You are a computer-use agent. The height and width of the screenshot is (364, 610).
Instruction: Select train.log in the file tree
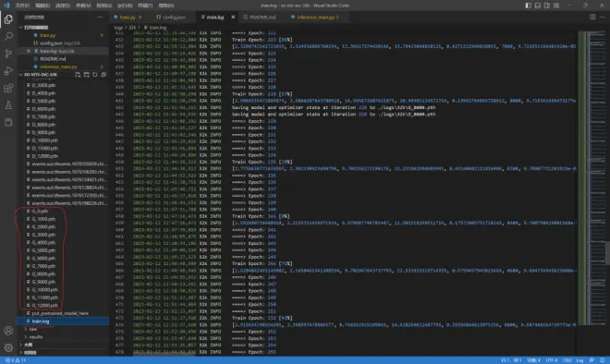(64, 322)
